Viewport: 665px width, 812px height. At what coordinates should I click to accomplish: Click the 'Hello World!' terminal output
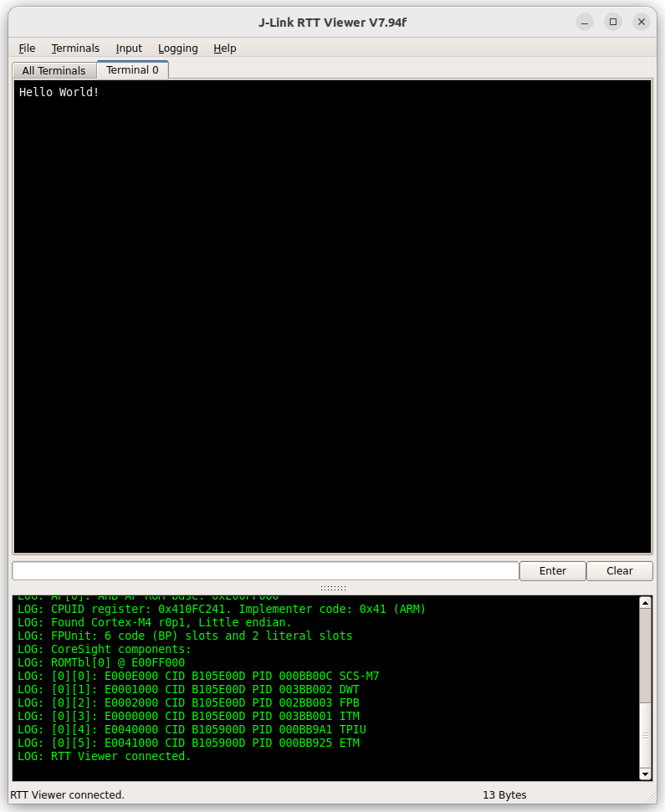tap(59, 92)
